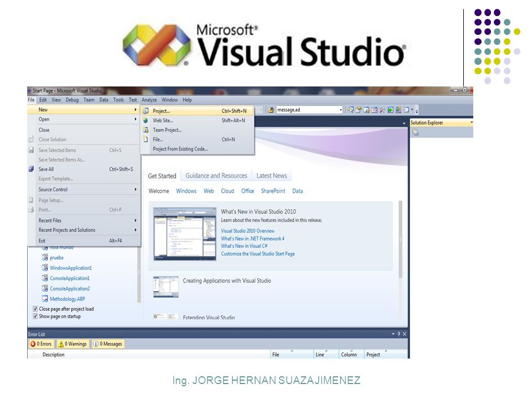This screenshot has height=399, width=532.
Task: Select Exit in the File menu
Action: click(84, 241)
